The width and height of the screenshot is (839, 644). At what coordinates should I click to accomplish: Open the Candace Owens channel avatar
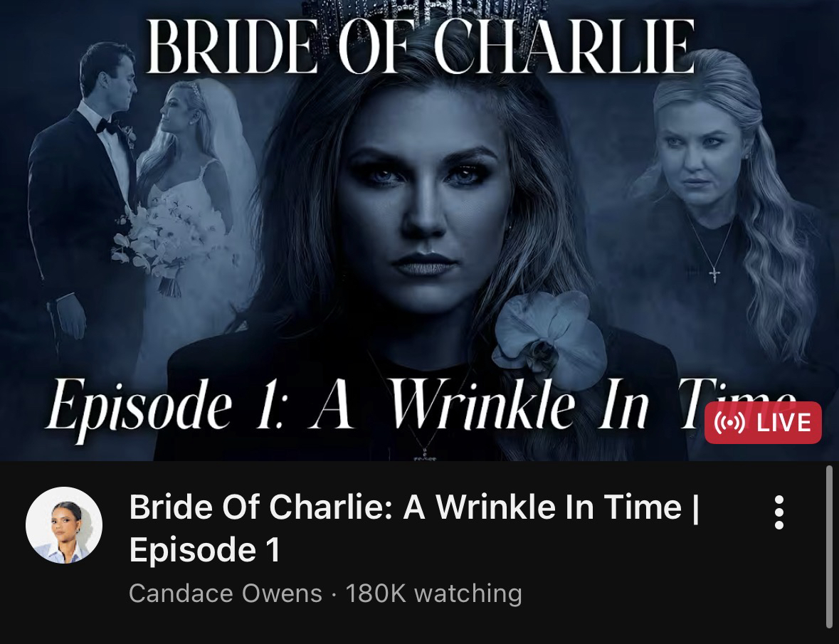click(63, 524)
